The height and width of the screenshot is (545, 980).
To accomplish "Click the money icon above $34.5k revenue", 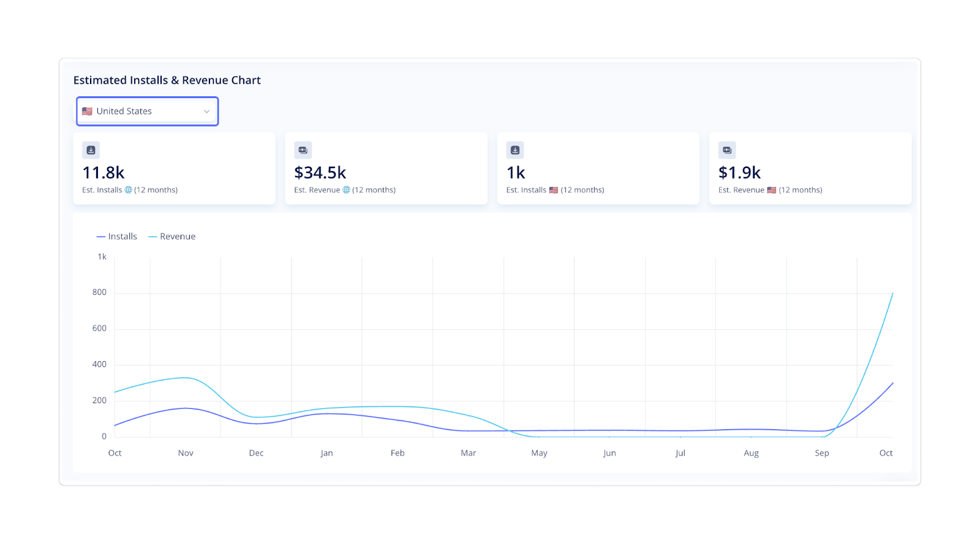I will [x=303, y=150].
